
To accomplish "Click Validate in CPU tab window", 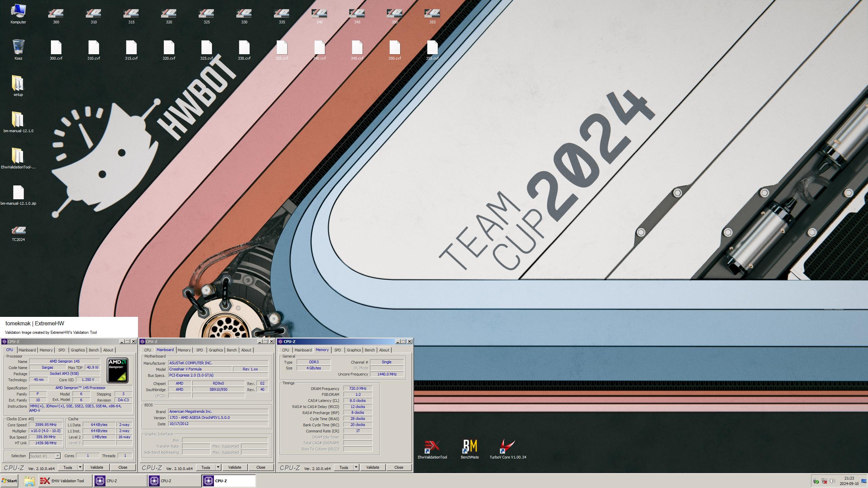I will pos(97,467).
